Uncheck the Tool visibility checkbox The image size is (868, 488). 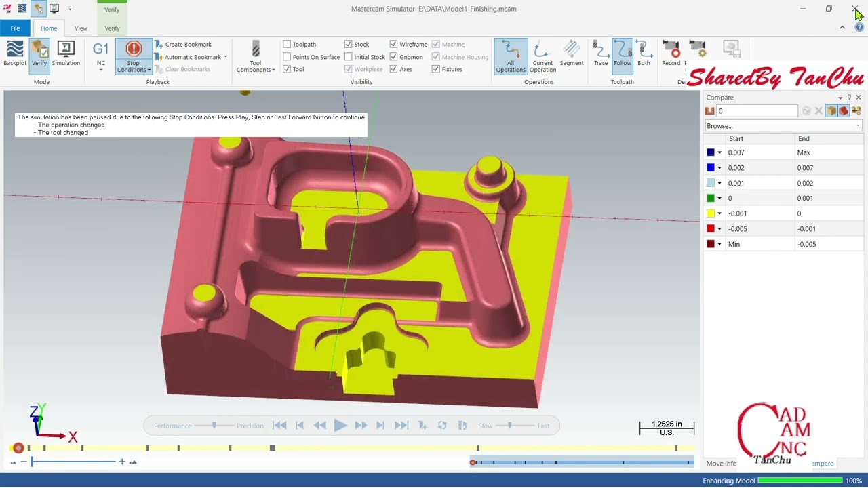(287, 69)
